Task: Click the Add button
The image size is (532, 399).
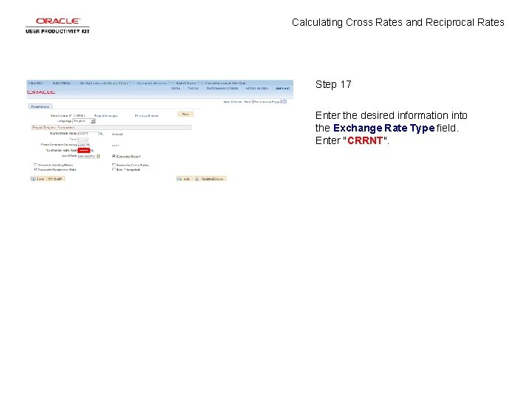Action: pos(184,179)
